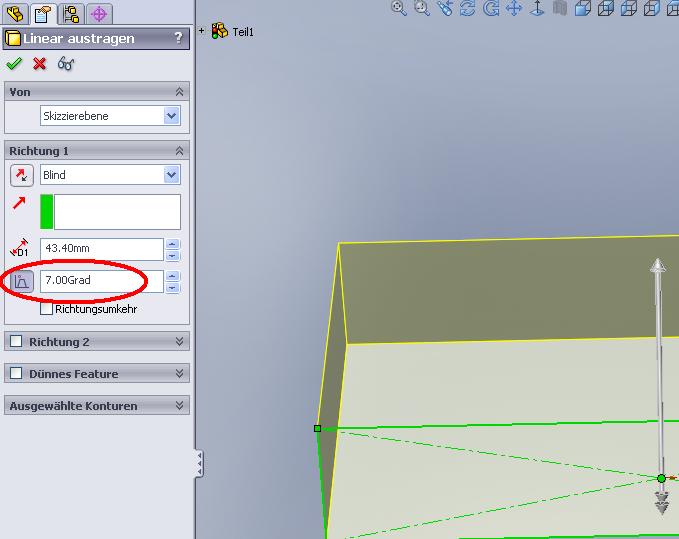Click the red extrusion direction arrow icon
The width and height of the screenshot is (679, 539).
(x=19, y=203)
